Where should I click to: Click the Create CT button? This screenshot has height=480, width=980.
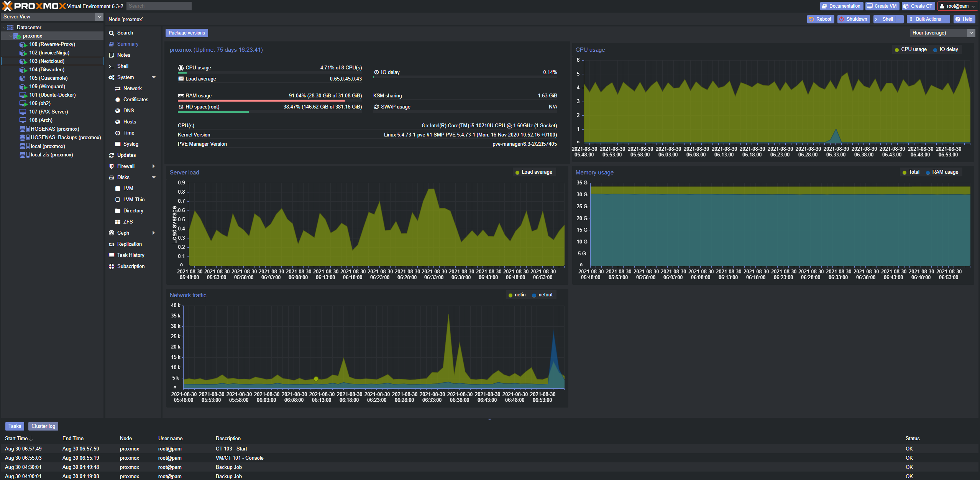(x=918, y=6)
